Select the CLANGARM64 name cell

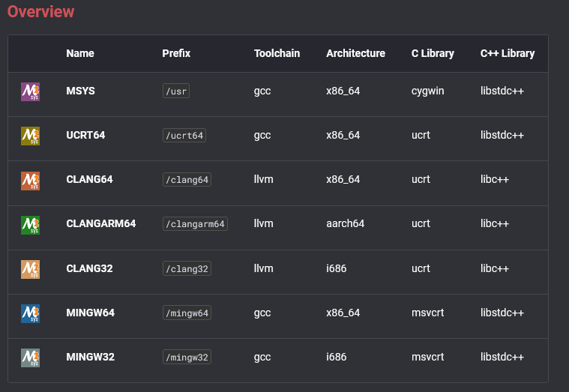[x=101, y=223]
